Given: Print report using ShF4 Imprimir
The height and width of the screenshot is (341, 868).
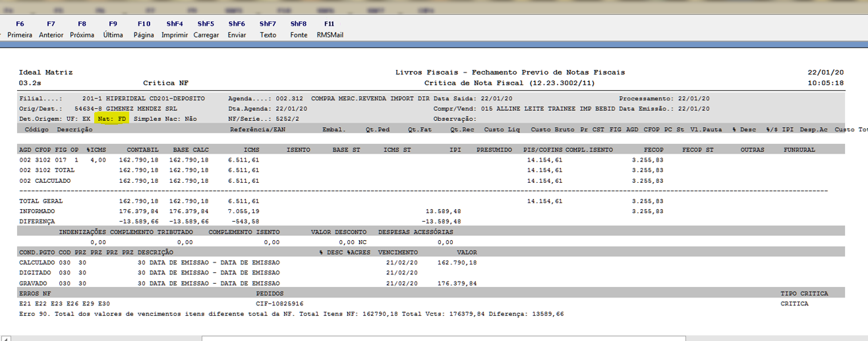Looking at the screenshot, I should point(175,29).
